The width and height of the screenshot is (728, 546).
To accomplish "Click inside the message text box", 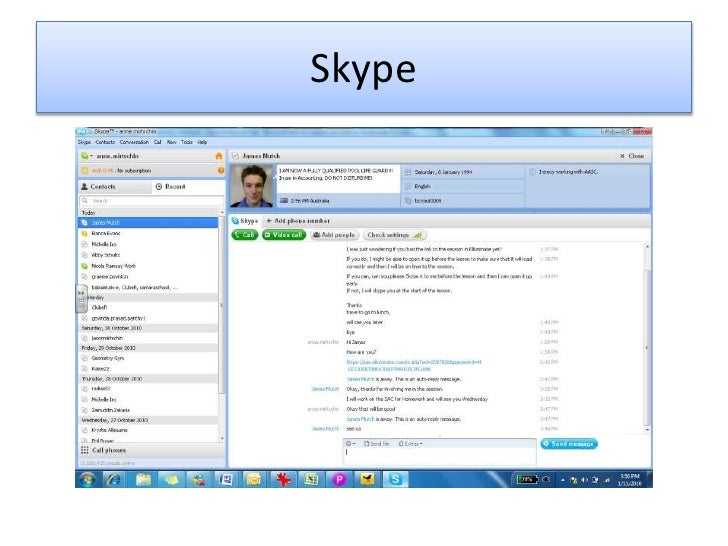I will pyautogui.click(x=440, y=456).
